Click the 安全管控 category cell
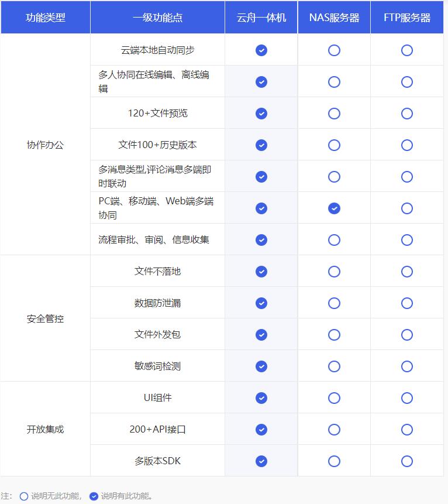The image size is (448, 504). click(x=46, y=319)
